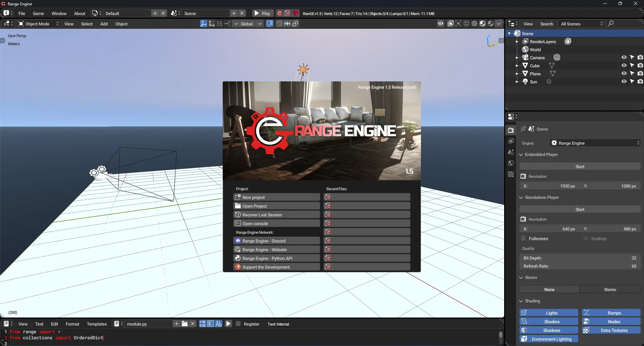Select the Render properties tab icon

511,130
